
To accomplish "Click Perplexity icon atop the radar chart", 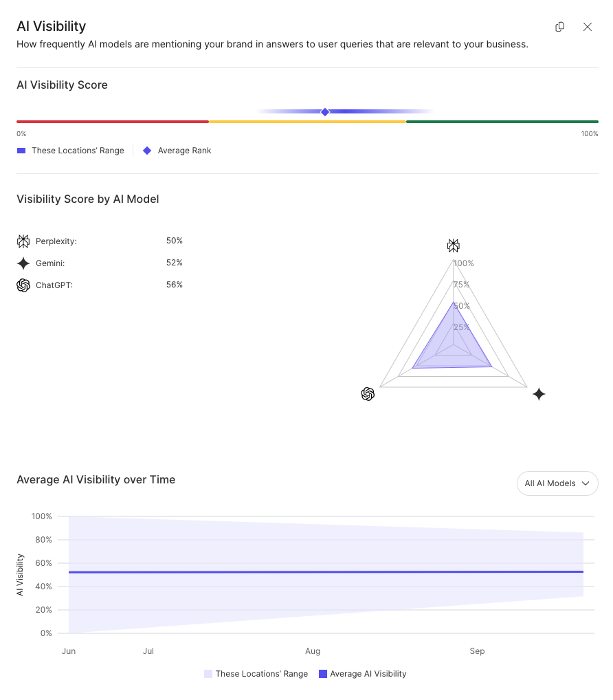I will pos(453,245).
